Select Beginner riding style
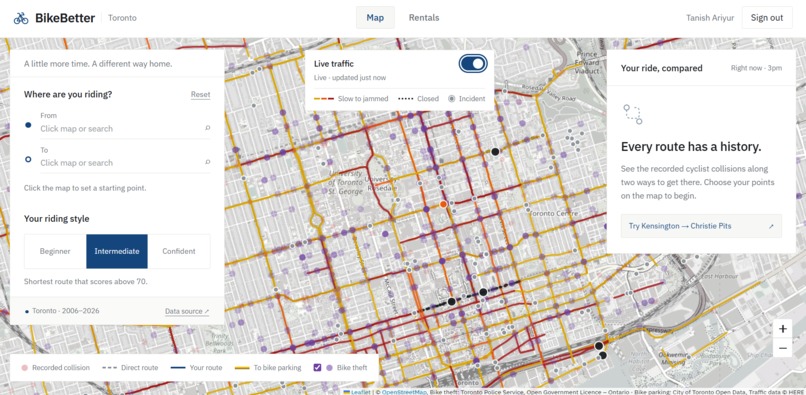This screenshot has width=806, height=395. (55, 252)
